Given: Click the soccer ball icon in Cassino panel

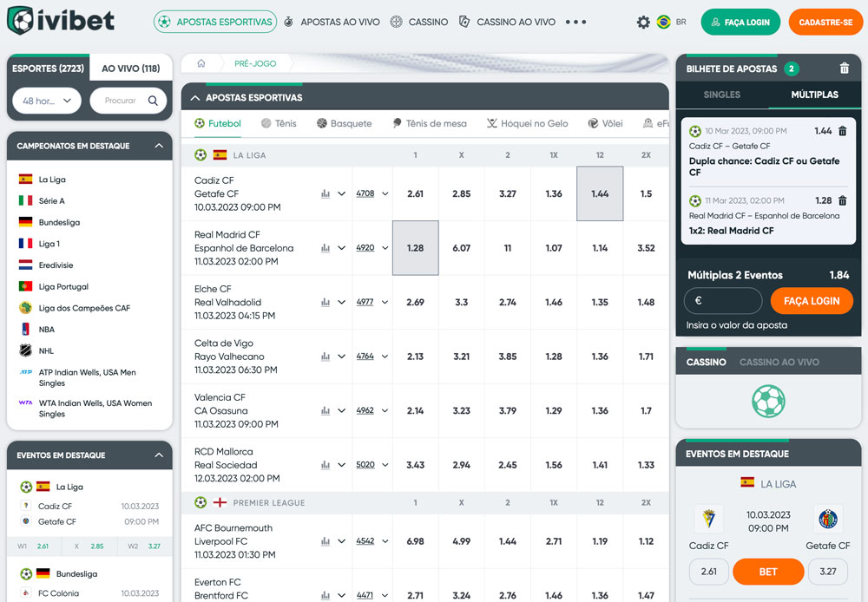Looking at the screenshot, I should pos(768,401).
